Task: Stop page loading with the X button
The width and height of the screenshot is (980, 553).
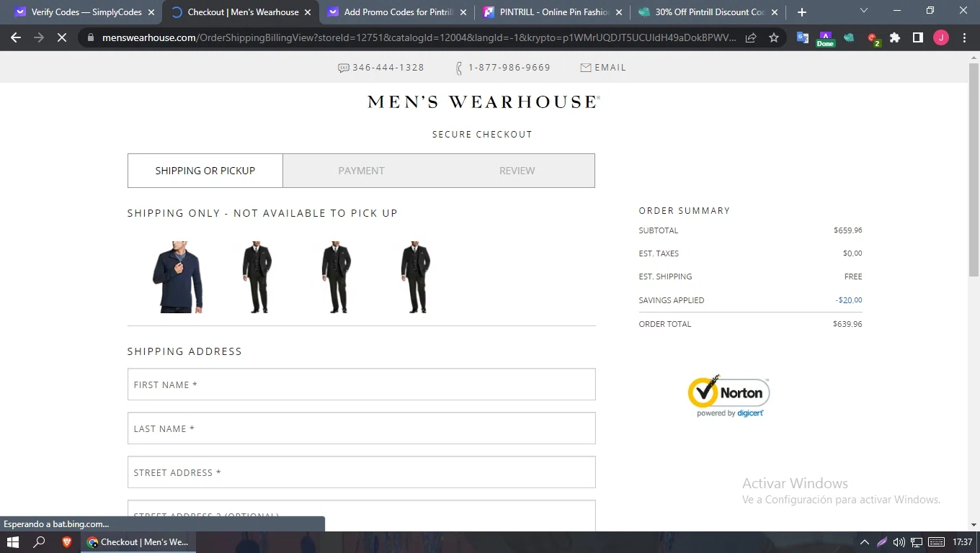Action: [x=62, y=37]
